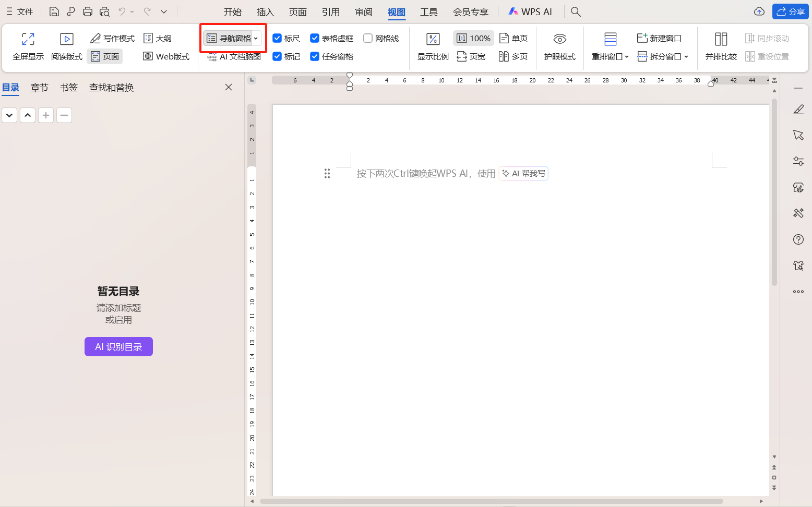Toggle the 网格线 gridline checkbox
The image size is (812, 507).
tap(368, 38)
